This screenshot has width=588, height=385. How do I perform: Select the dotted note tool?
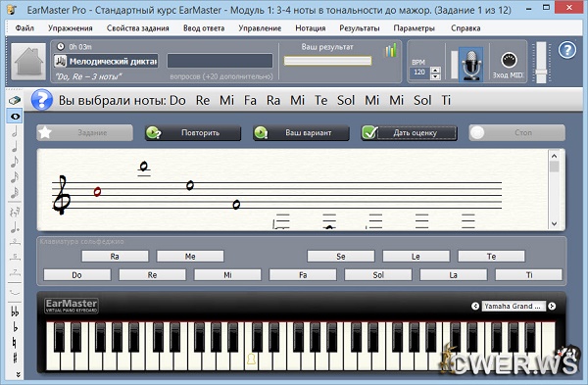coord(15,227)
